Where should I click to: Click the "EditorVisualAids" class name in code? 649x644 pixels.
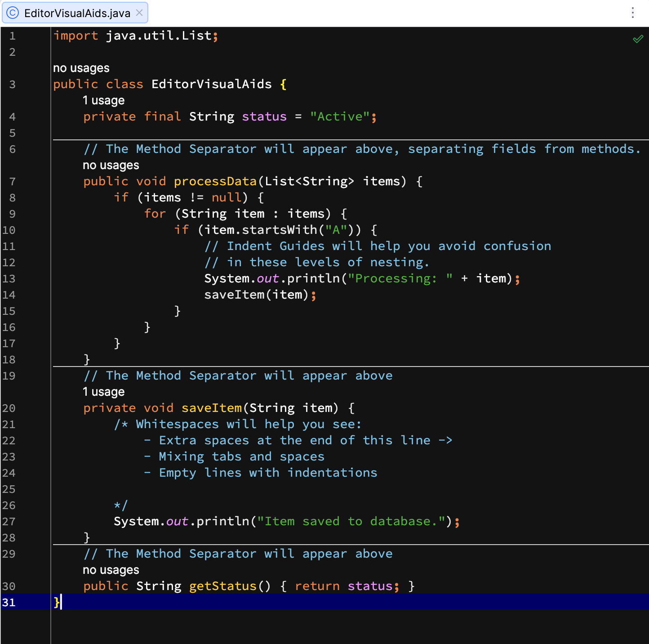click(212, 84)
